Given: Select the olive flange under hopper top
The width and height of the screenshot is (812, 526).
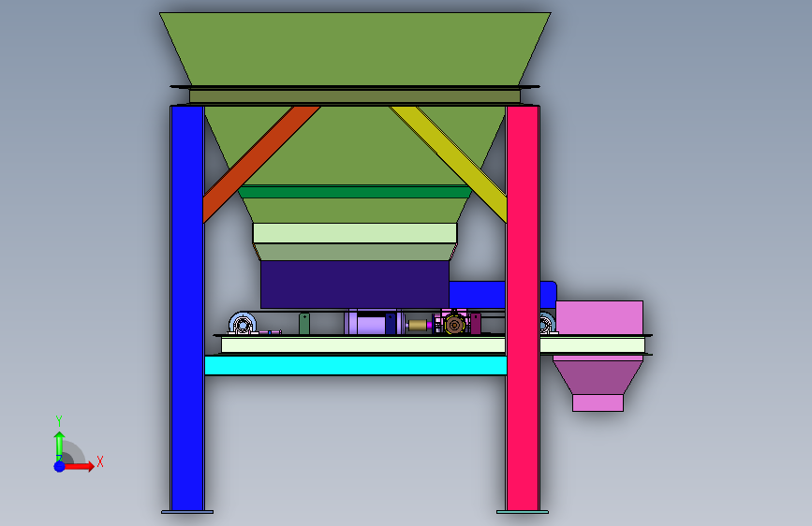Looking at the screenshot, I should [355, 96].
